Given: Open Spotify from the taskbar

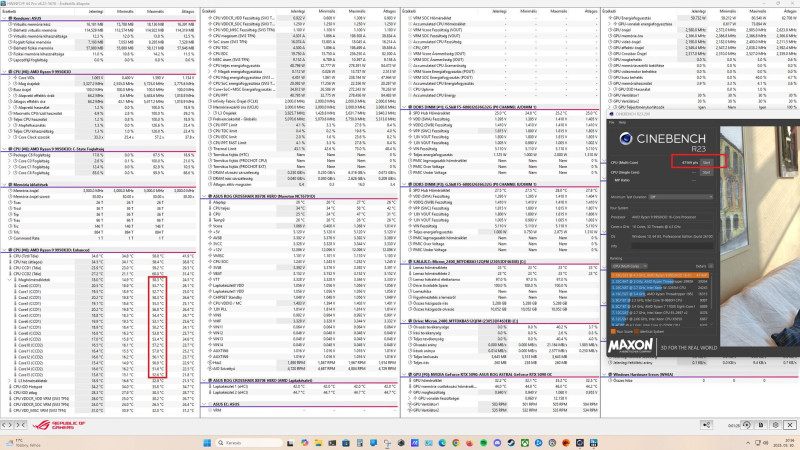Looking at the screenshot, I should (483, 443).
